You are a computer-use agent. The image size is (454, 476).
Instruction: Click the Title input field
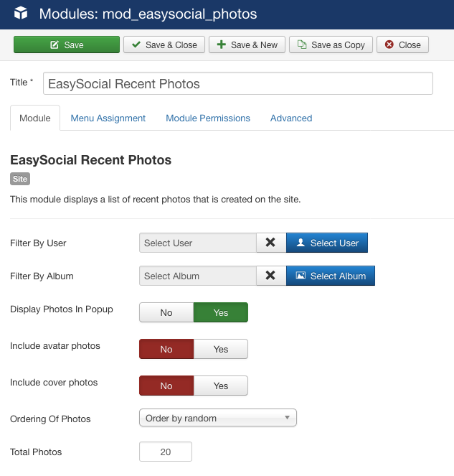point(238,83)
